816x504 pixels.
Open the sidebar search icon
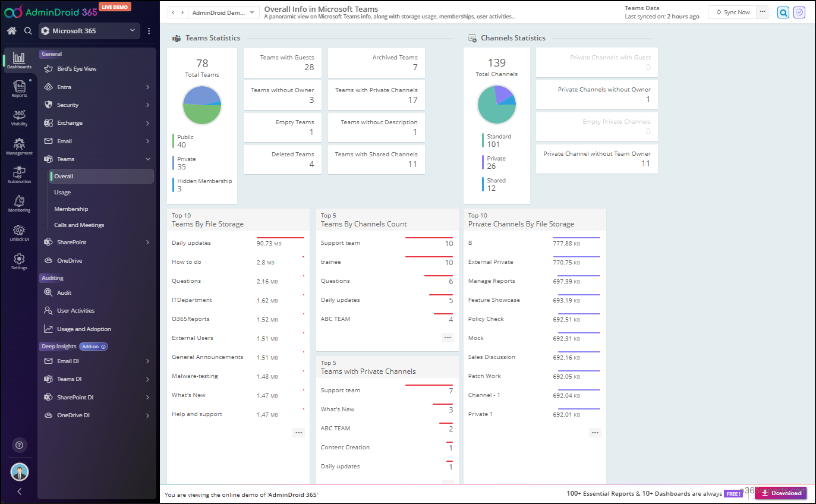coord(28,31)
